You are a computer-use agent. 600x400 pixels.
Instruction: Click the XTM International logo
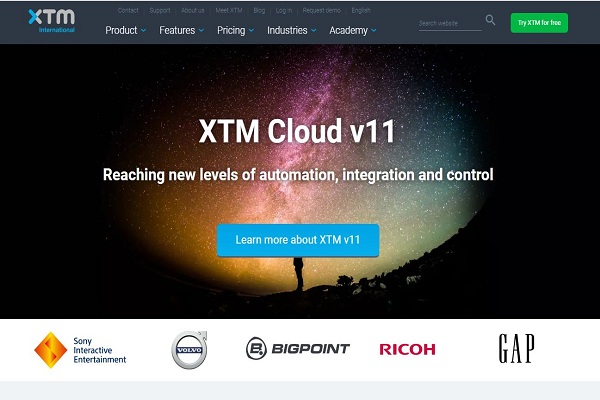(x=52, y=21)
